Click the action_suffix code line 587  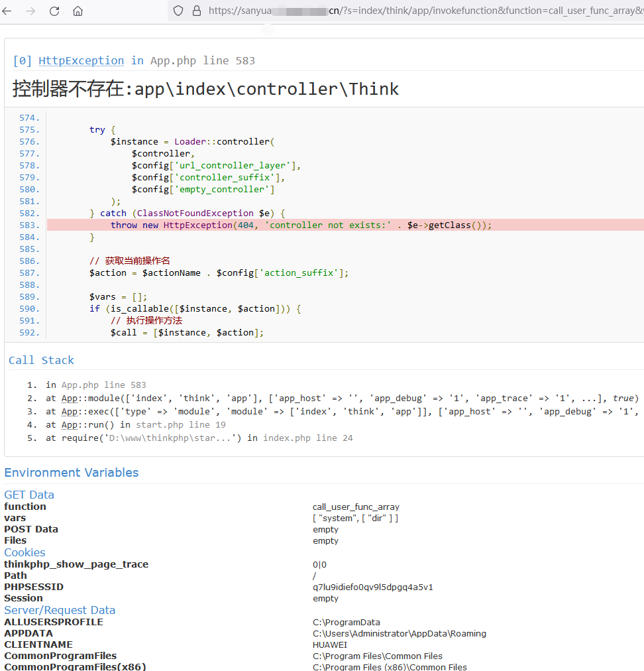[219, 273]
